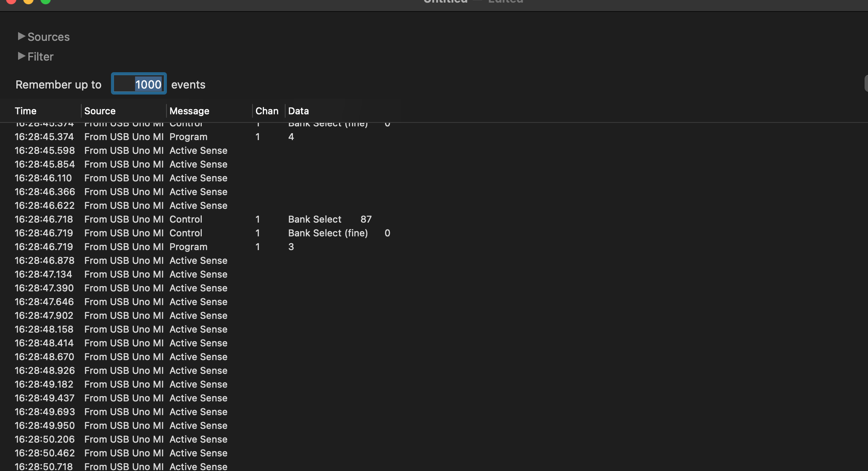Select the Program 4 event row

point(188,137)
